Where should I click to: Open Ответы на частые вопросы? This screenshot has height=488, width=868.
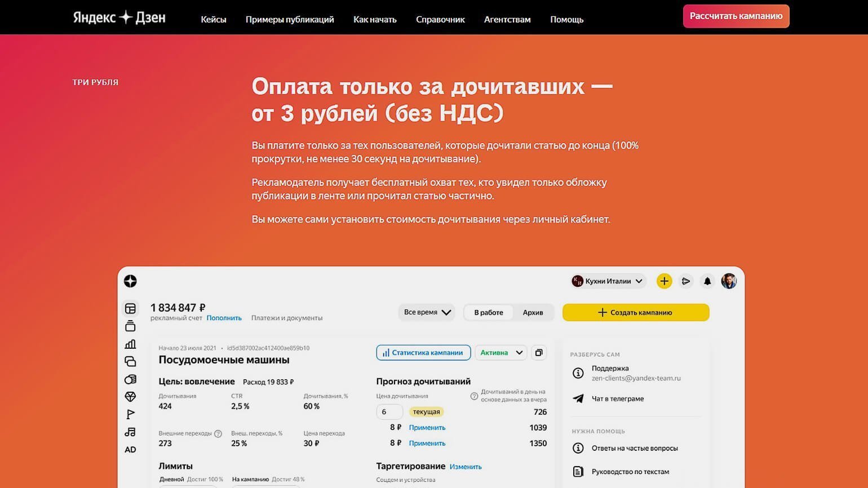point(635,448)
